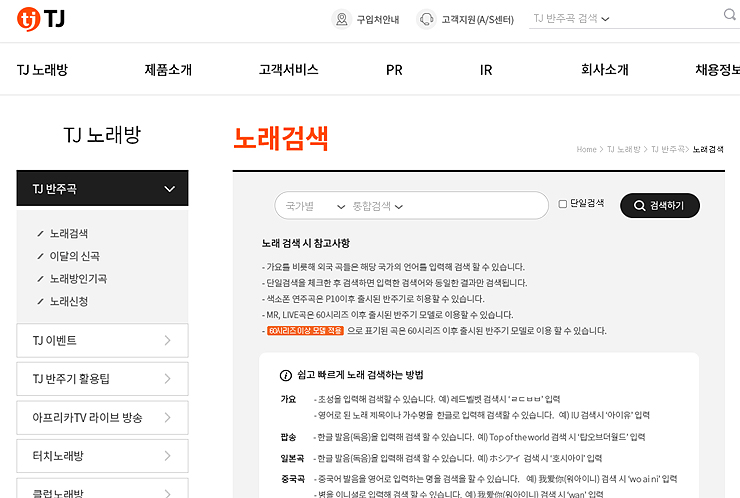The width and height of the screenshot is (740, 498).
Task: Expand the 터치노래방 sidebar item
Action: tap(102, 456)
